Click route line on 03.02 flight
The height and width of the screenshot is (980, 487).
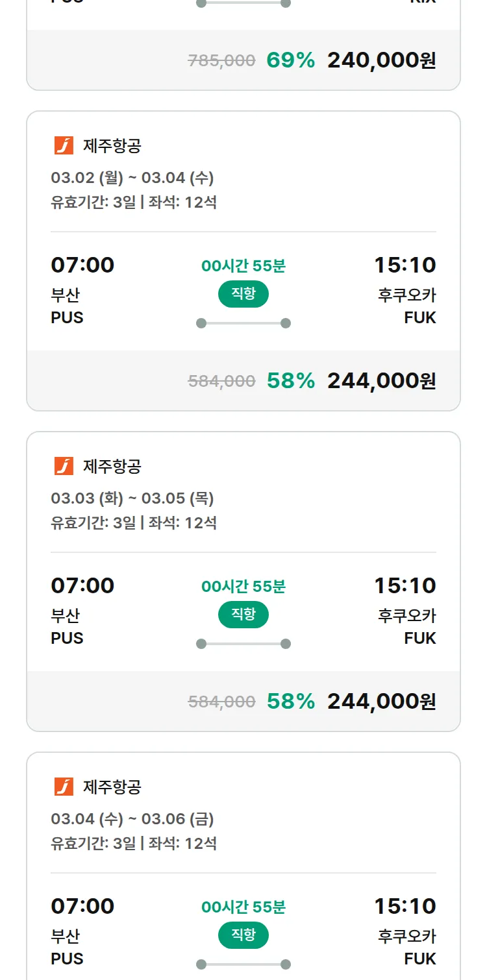click(243, 323)
